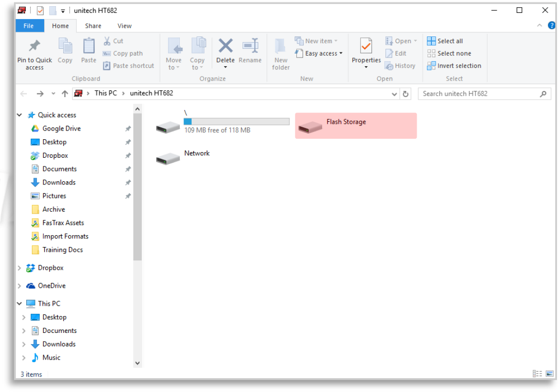The image size is (560, 392).
Task: Click the search magnifier icon
Action: [543, 94]
